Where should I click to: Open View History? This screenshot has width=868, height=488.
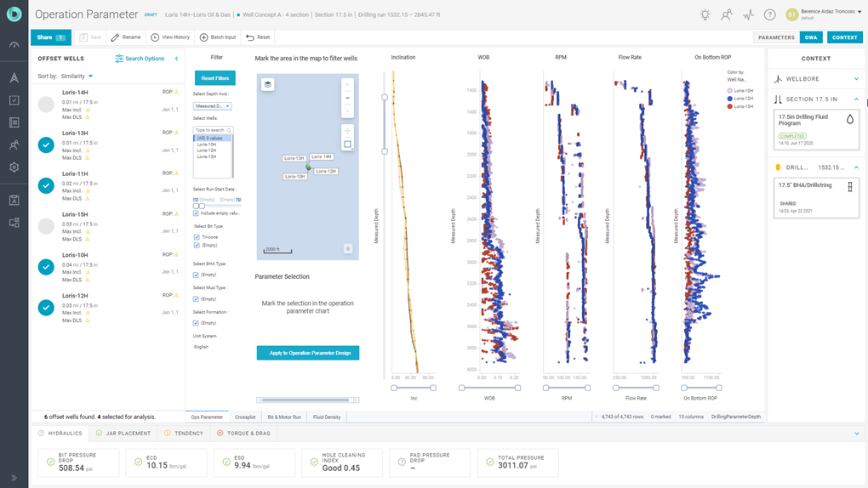(x=170, y=37)
